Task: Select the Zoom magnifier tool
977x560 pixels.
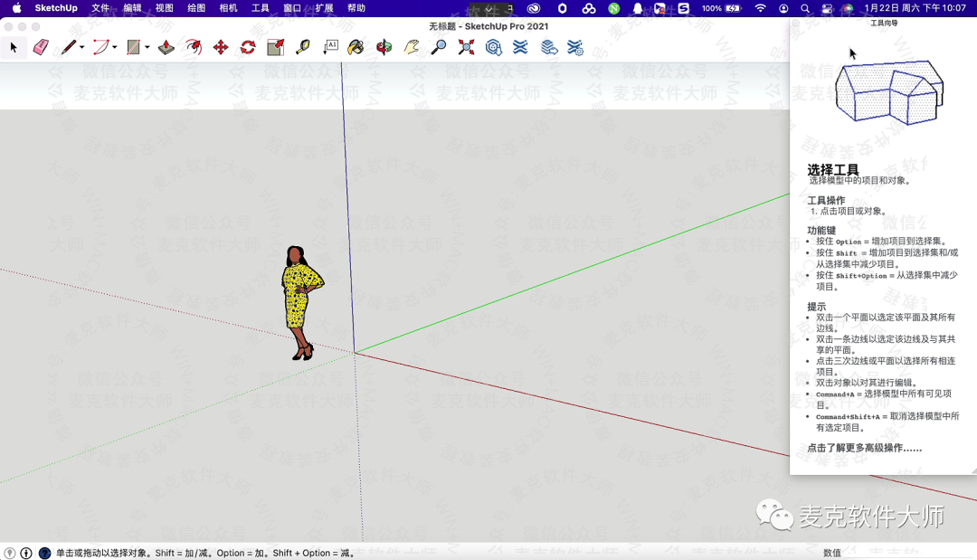Action: click(439, 47)
